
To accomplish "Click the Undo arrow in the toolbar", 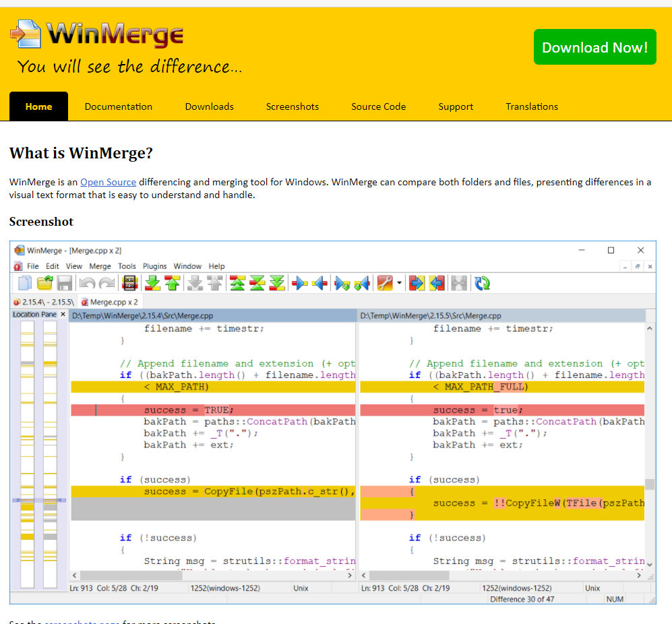I will [x=87, y=283].
